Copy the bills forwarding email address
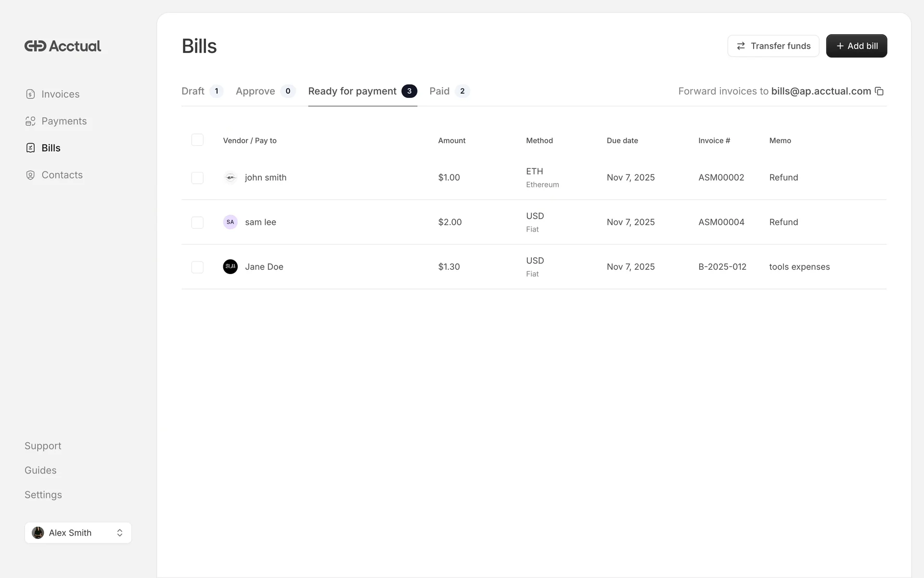 879,92
